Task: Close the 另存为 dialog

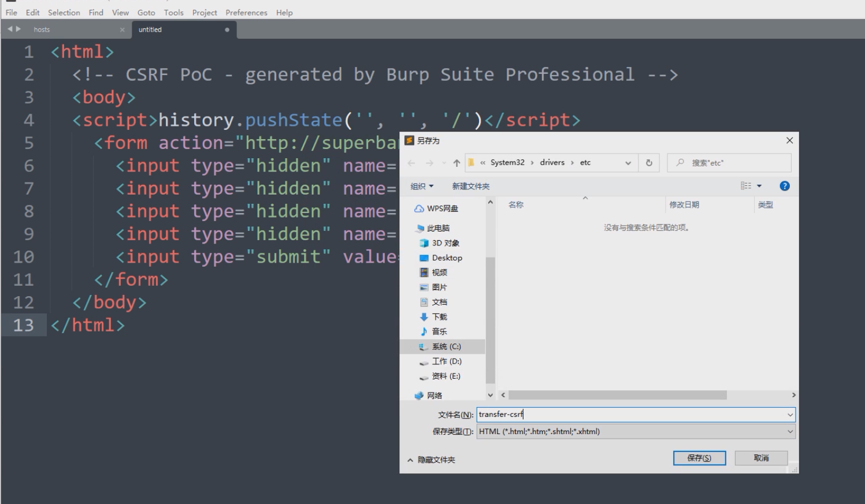Action: pos(789,140)
